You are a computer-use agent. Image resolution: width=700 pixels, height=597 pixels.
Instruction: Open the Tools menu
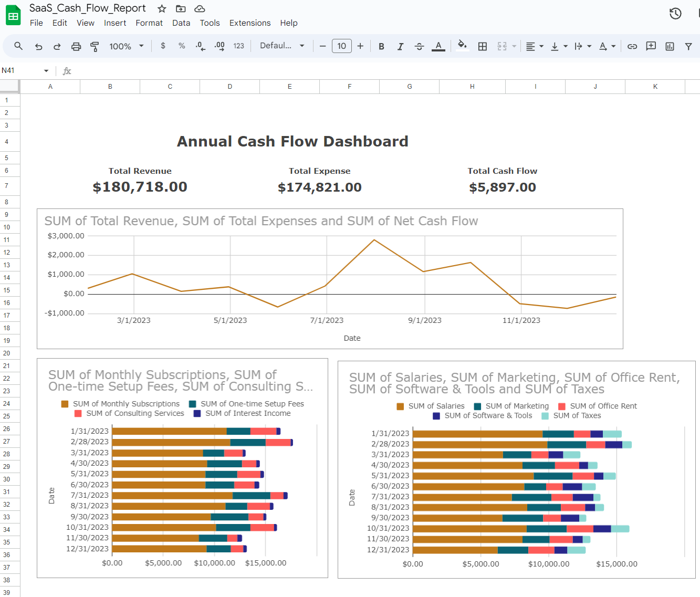point(210,23)
